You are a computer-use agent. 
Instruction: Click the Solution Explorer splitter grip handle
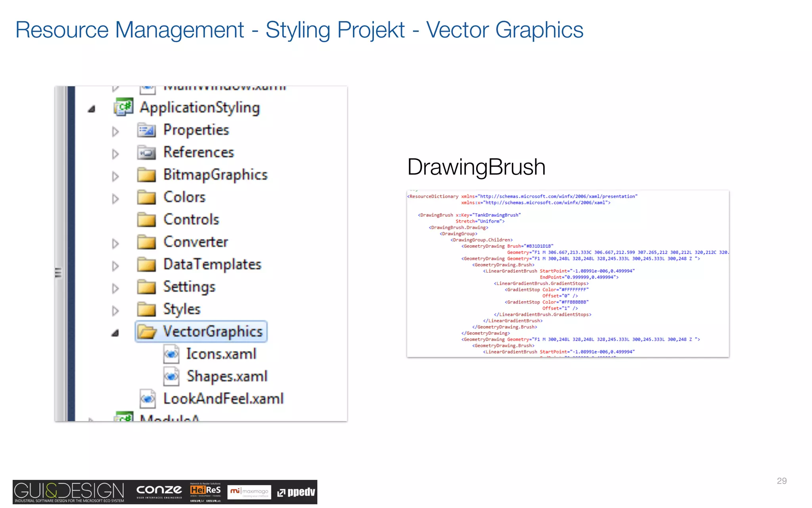point(59,273)
